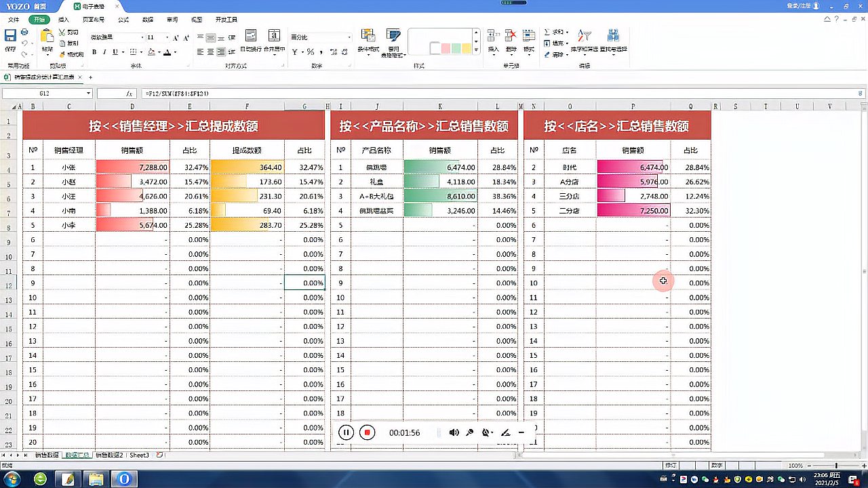
Task: Pick the pink cell style swatch
Action: [x=445, y=48]
